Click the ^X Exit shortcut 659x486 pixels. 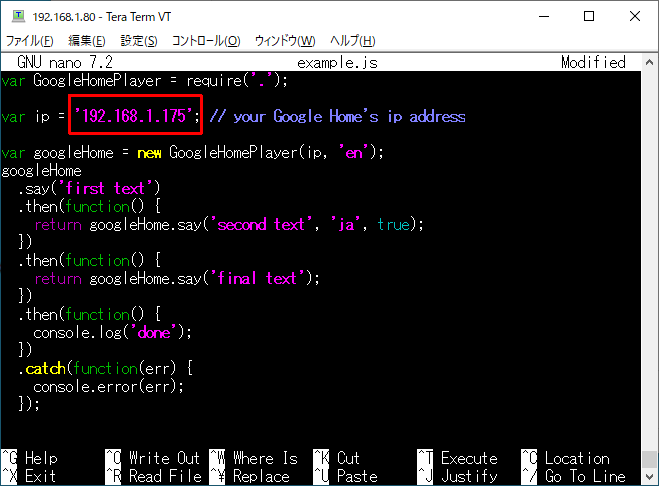[x=29, y=476]
